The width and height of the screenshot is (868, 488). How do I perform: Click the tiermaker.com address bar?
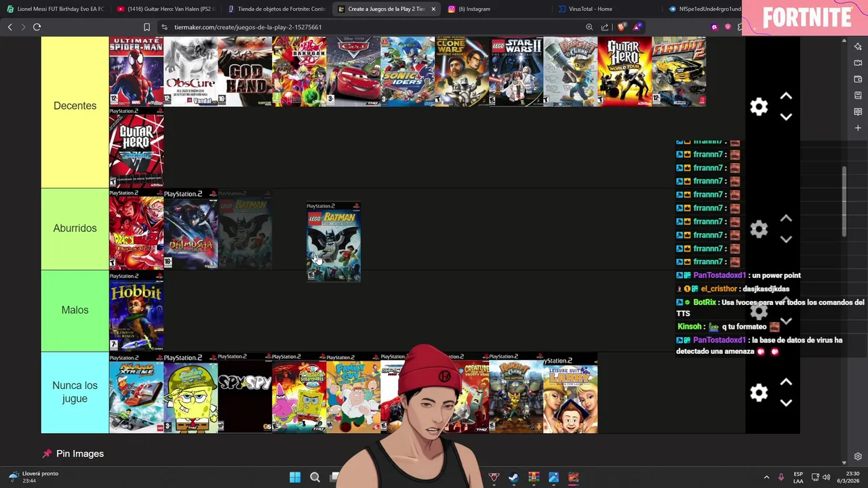248,27
